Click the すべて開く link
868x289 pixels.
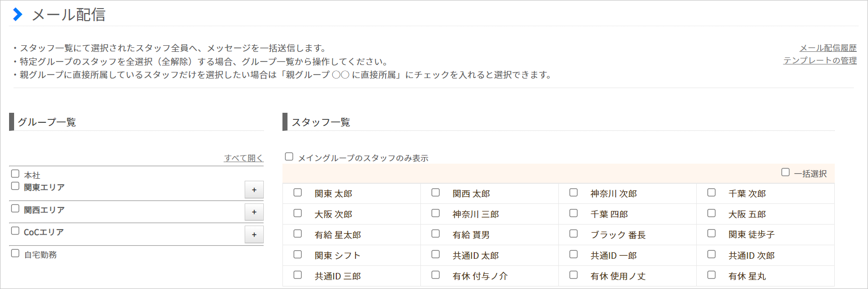[x=244, y=158]
